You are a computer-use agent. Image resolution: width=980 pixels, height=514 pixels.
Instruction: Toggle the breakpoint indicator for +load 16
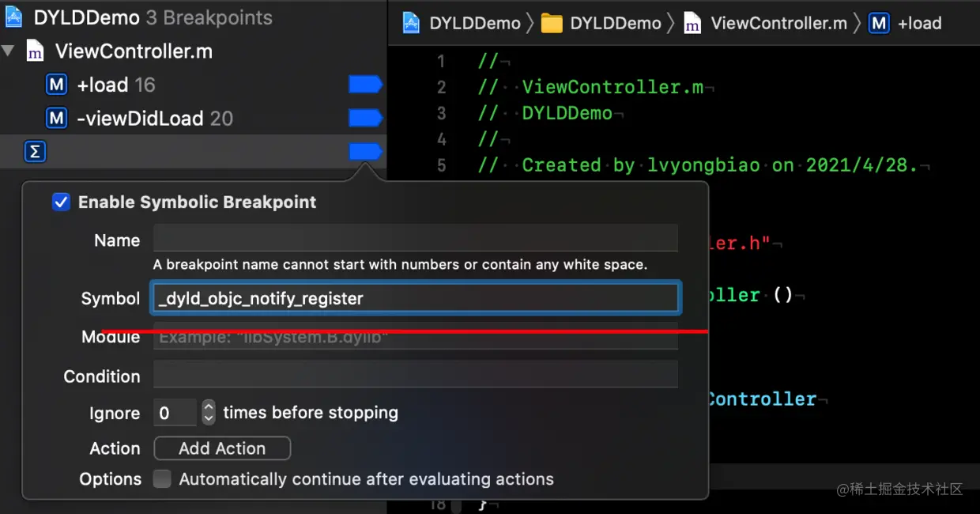(365, 85)
